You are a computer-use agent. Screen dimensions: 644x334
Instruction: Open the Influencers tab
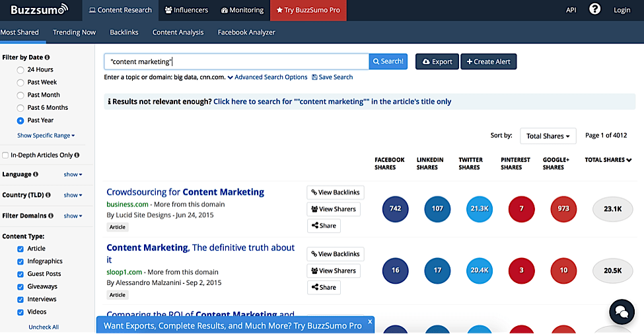[186, 11]
